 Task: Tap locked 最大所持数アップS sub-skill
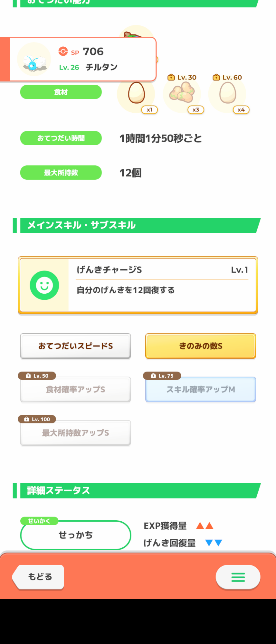click(76, 433)
